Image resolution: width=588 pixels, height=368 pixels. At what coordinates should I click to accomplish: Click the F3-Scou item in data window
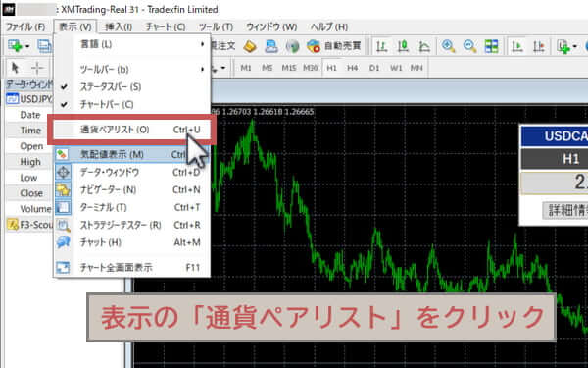30,225
